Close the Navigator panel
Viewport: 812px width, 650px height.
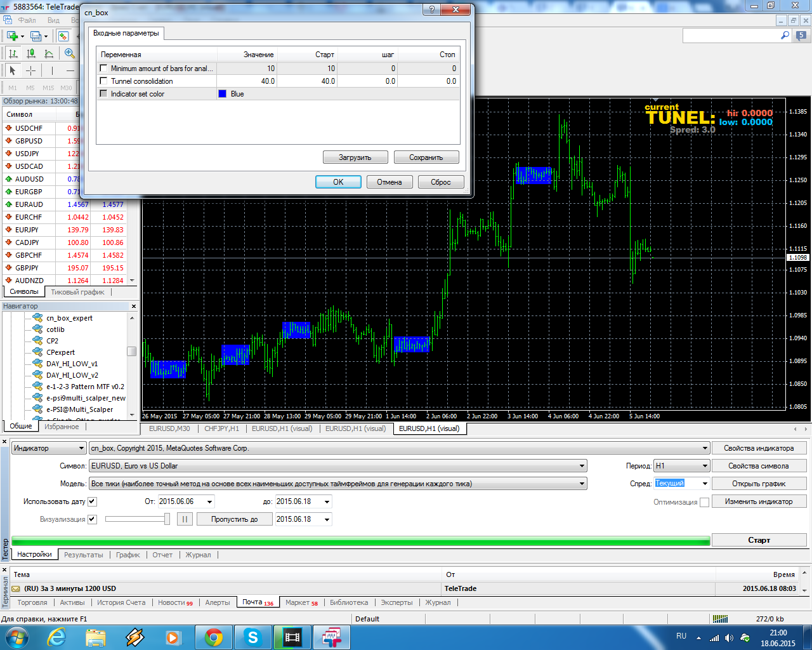133,306
